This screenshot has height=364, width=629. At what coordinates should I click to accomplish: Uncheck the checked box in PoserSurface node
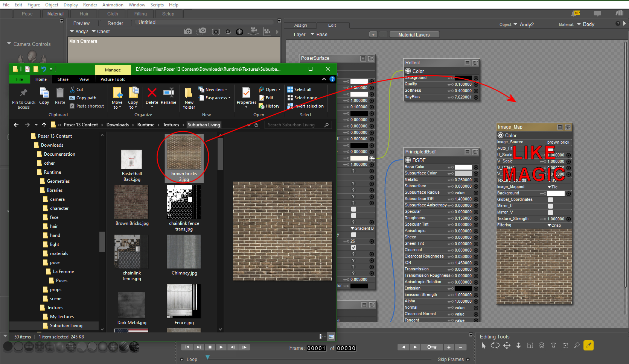coord(353,247)
